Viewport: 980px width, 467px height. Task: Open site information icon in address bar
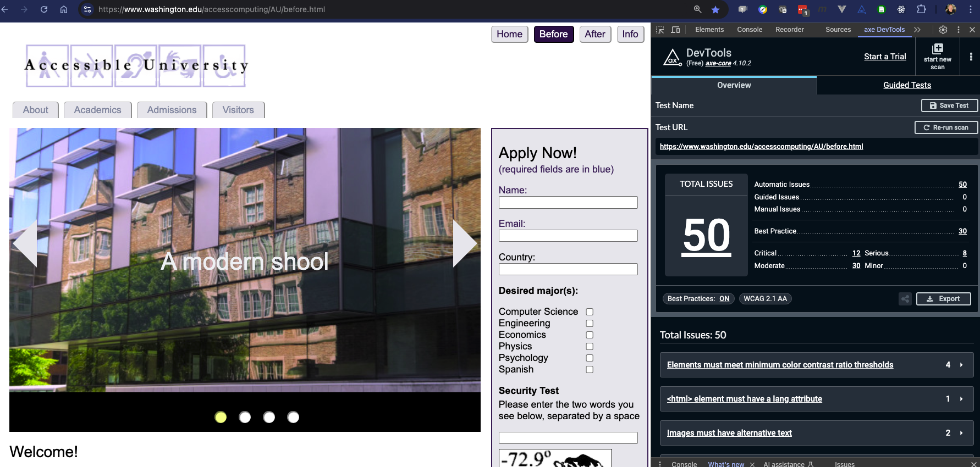(x=87, y=9)
